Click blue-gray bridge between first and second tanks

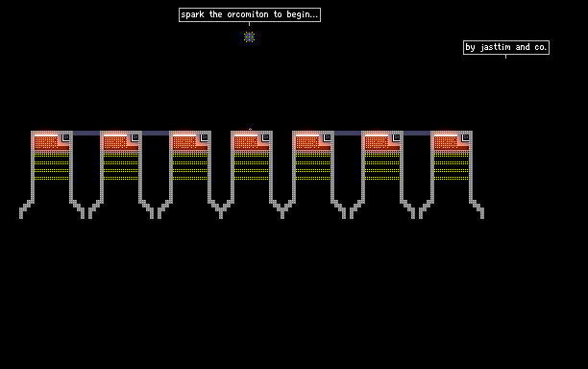click(86, 134)
